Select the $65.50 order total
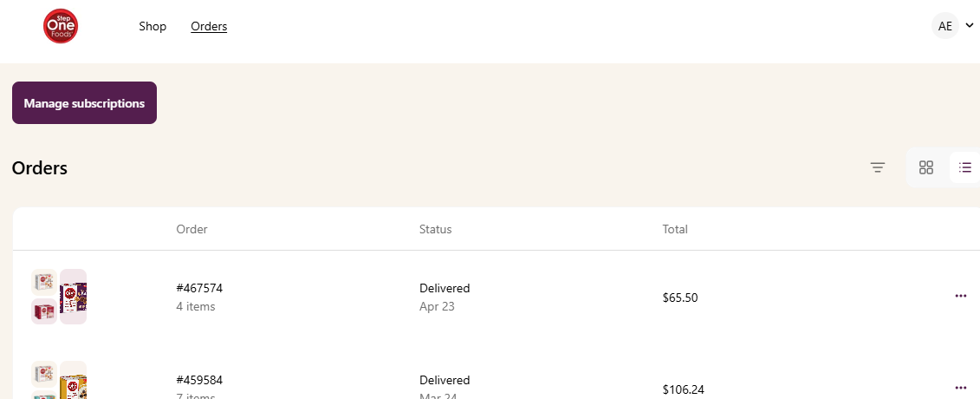Viewport: 980px width, 399px height. pos(680,298)
